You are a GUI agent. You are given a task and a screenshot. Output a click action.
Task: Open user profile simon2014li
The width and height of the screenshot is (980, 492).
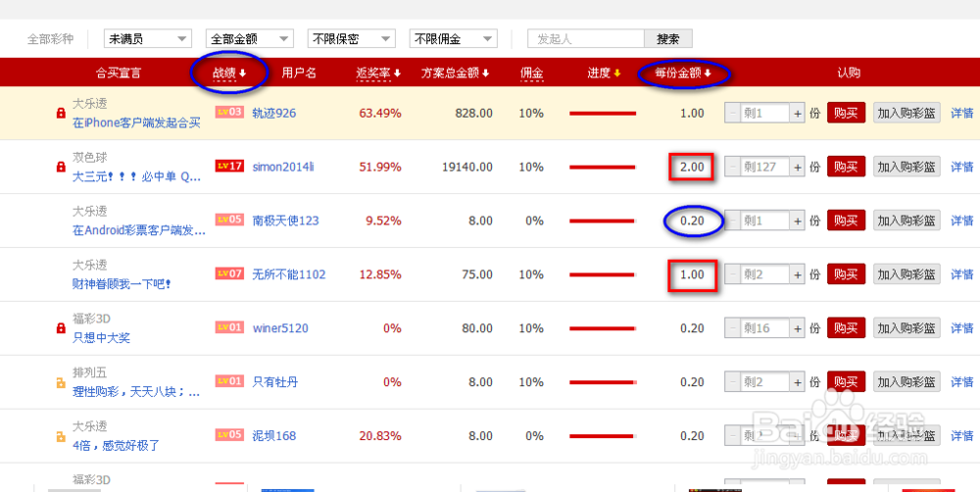pyautogui.click(x=283, y=167)
